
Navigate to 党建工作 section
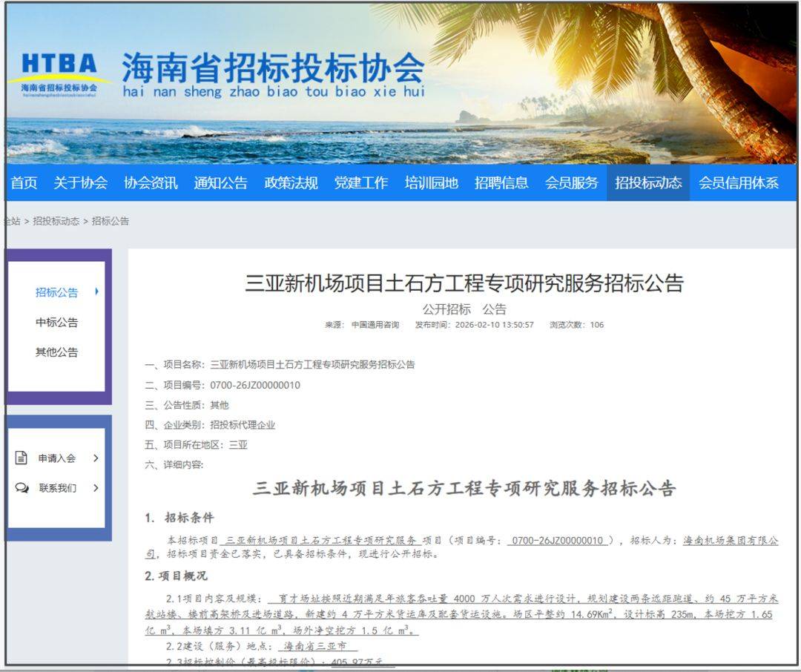click(x=360, y=183)
